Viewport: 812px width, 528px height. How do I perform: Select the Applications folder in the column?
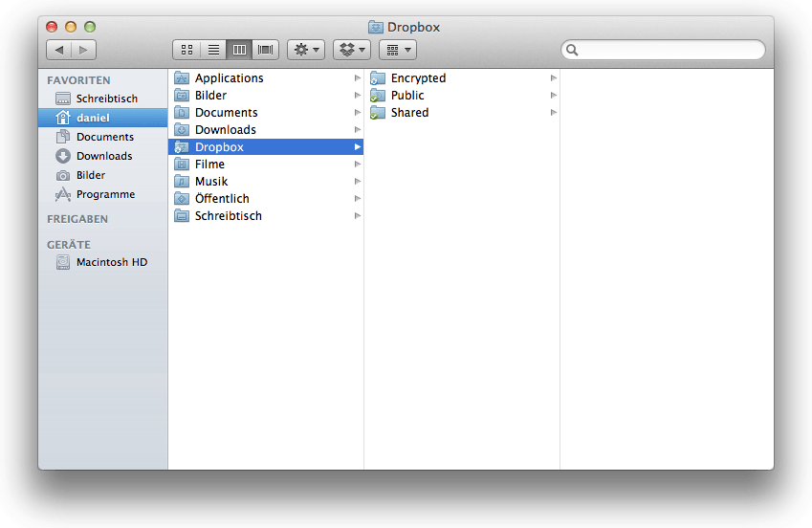[266, 78]
